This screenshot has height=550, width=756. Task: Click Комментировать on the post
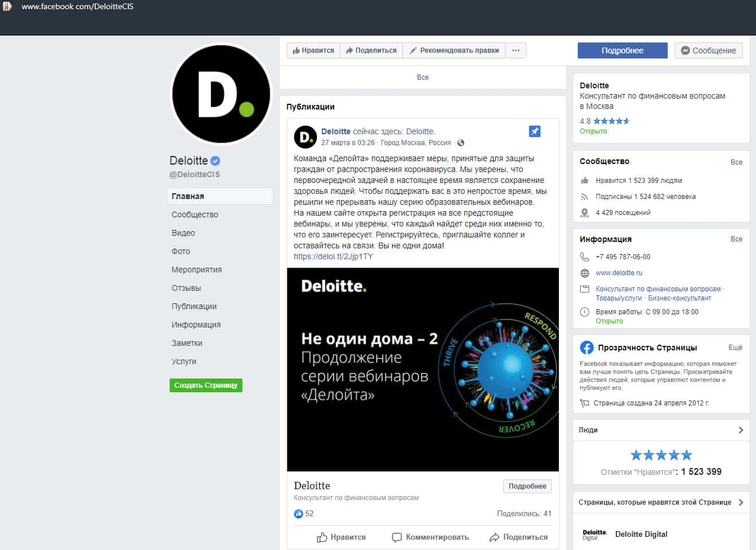tap(430, 537)
